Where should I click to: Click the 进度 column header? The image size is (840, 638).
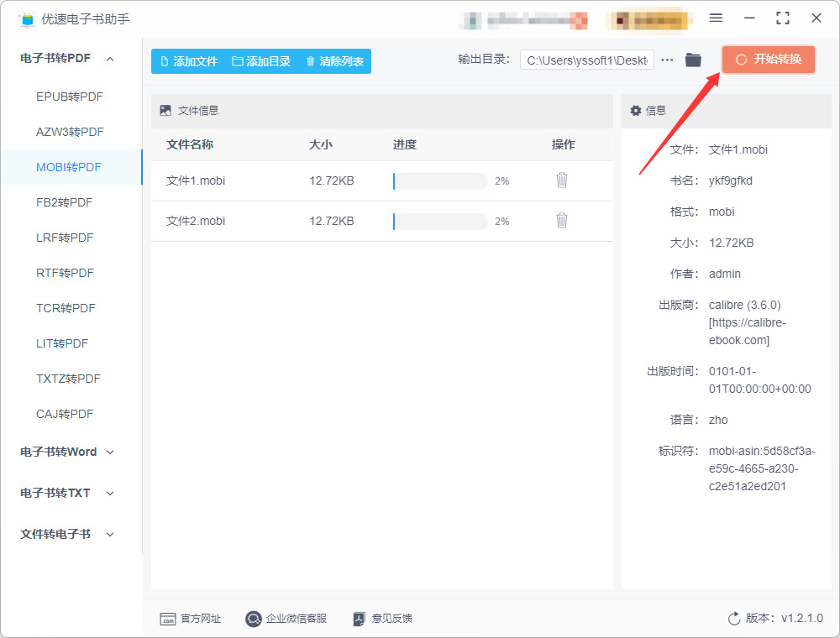[x=405, y=144]
